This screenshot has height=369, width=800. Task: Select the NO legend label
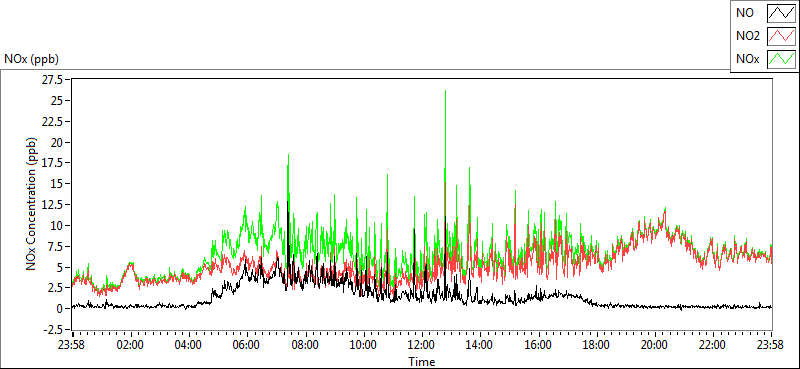click(x=745, y=14)
